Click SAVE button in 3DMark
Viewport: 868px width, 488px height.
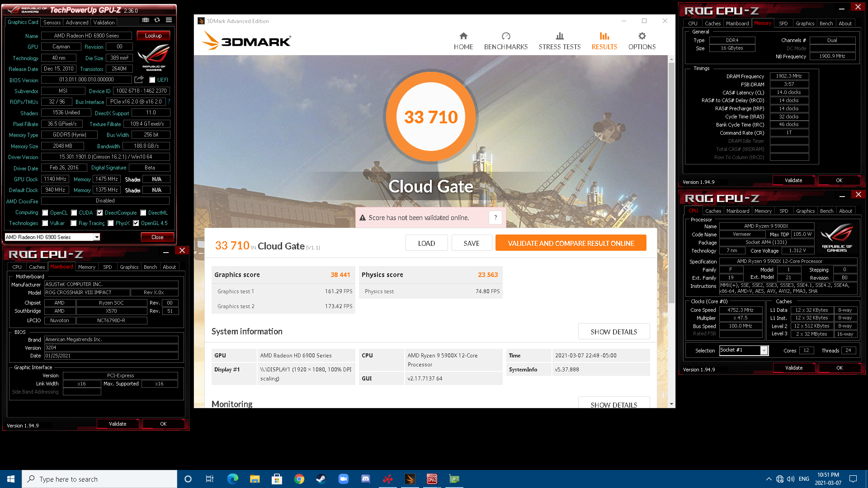point(471,243)
